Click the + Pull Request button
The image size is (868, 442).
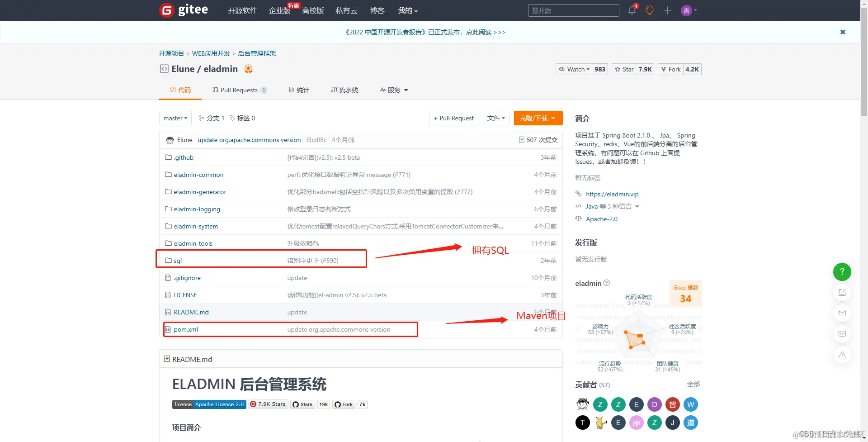453,118
